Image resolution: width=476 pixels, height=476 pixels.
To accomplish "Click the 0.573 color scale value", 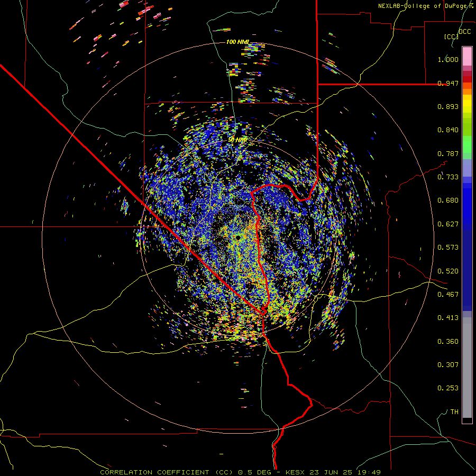I will (x=448, y=248).
